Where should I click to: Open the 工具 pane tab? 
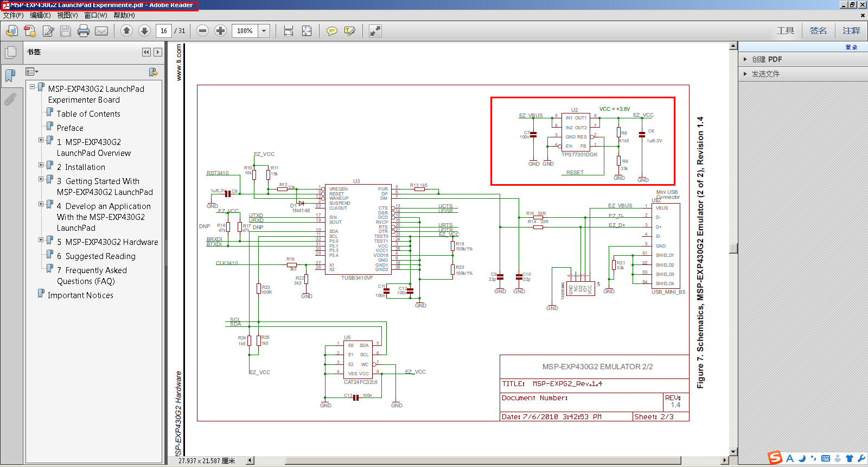coord(786,31)
